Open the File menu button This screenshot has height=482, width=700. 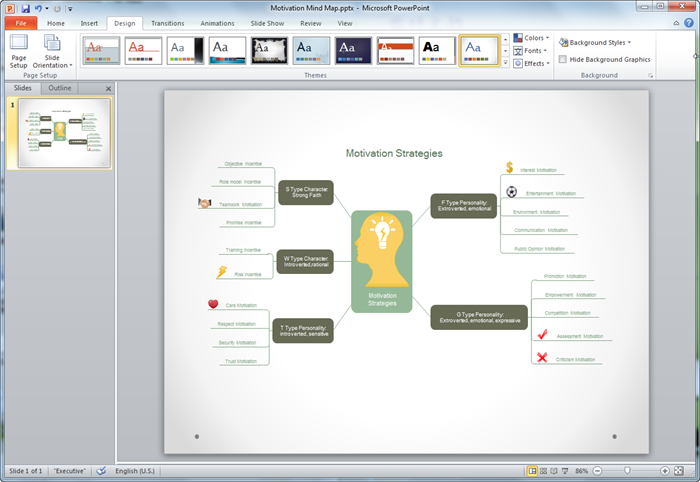pyautogui.click(x=20, y=22)
